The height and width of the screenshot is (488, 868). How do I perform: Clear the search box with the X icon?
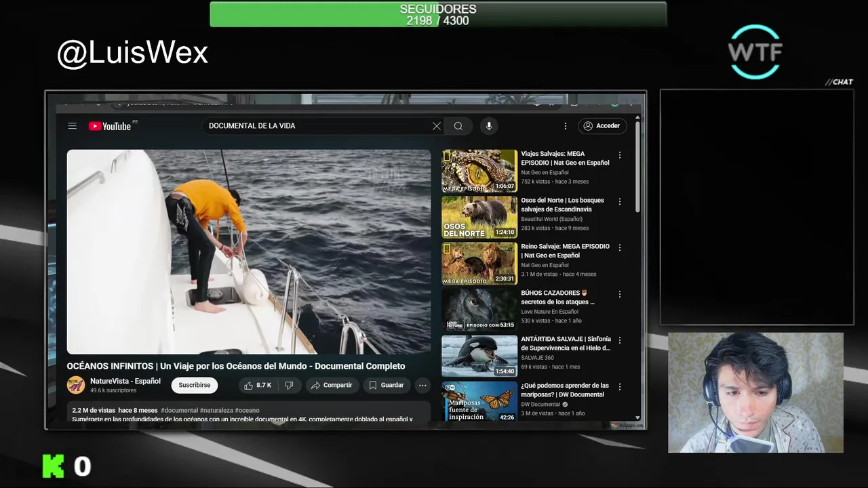point(437,126)
